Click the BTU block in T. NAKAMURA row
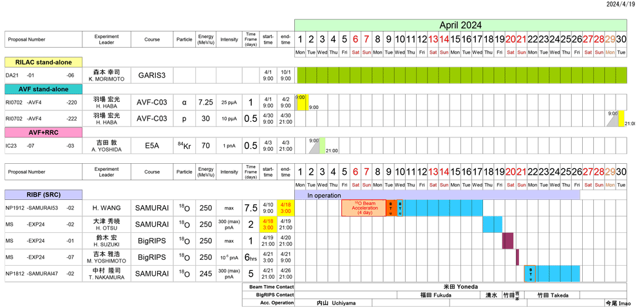Viewport: 644px width, 307px height. [x=530, y=273]
